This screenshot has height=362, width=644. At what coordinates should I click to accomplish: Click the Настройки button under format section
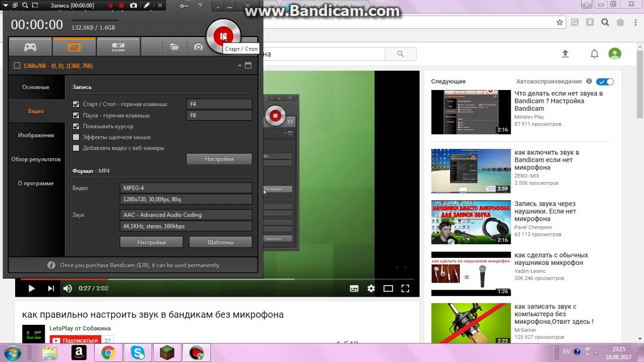[x=151, y=242]
